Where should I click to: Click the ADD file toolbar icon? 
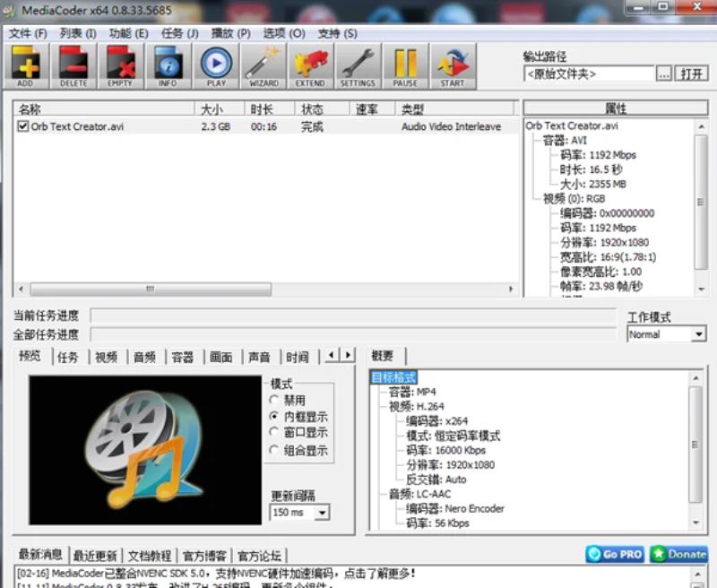[x=26, y=65]
